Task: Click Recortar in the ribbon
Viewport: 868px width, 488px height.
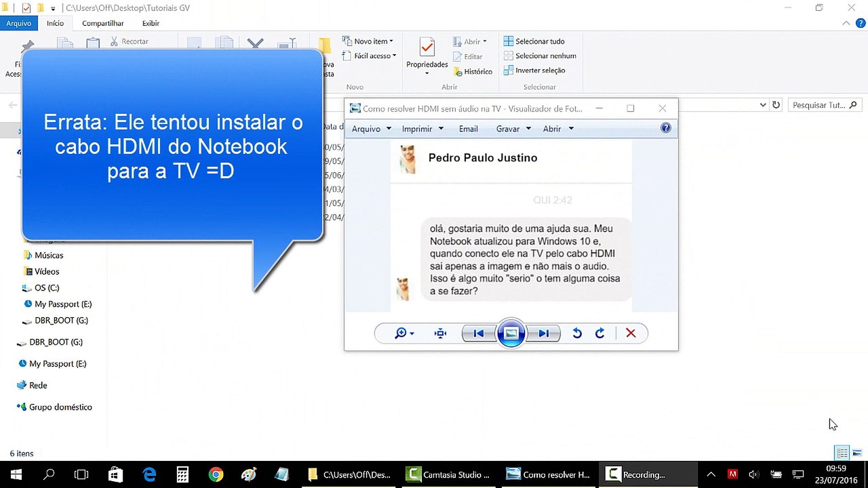Action: click(x=129, y=41)
